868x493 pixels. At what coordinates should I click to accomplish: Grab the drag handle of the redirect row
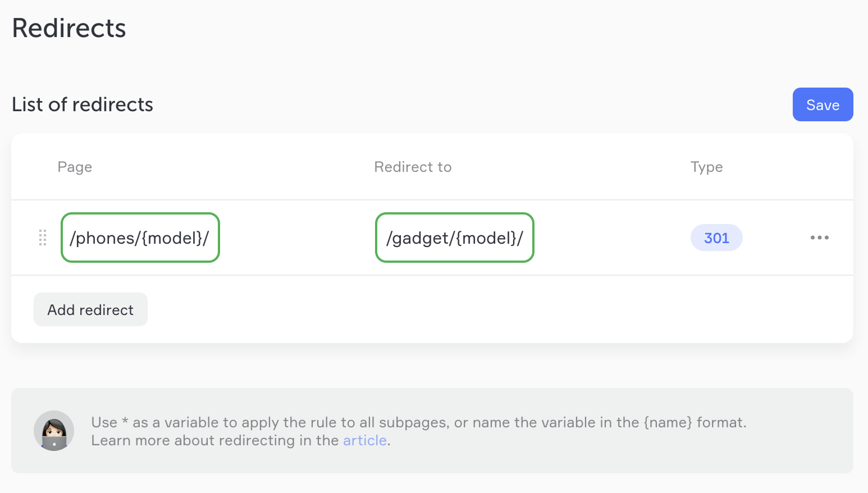pyautogui.click(x=43, y=238)
